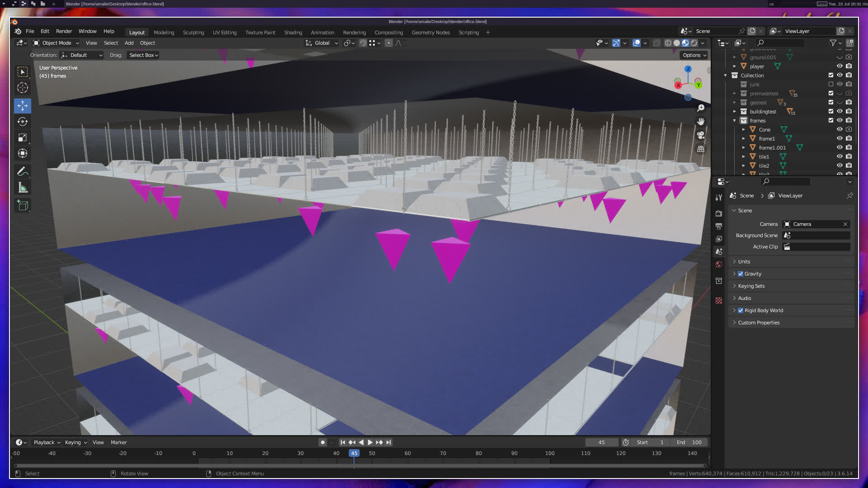The image size is (868, 488).
Task: Select the Measure tool
Action: coord(23,188)
